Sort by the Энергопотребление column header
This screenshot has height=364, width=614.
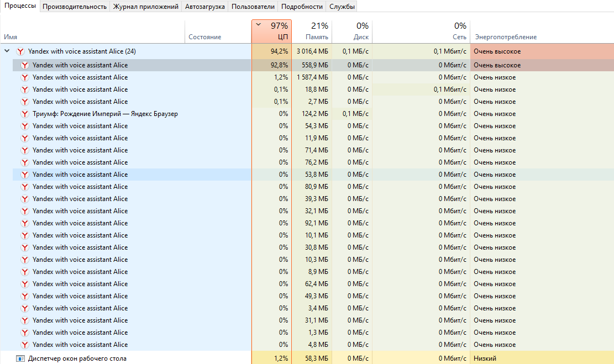(x=542, y=31)
